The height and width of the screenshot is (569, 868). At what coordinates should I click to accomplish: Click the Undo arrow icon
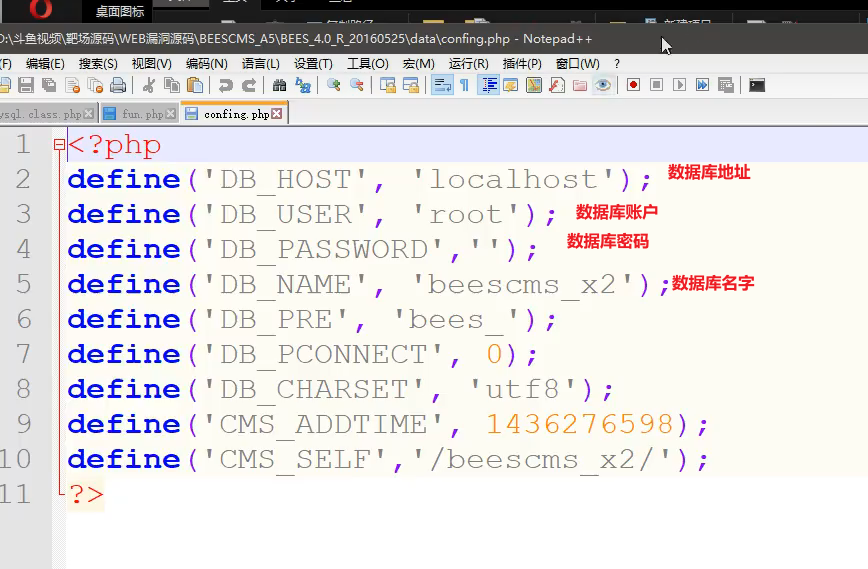226,86
